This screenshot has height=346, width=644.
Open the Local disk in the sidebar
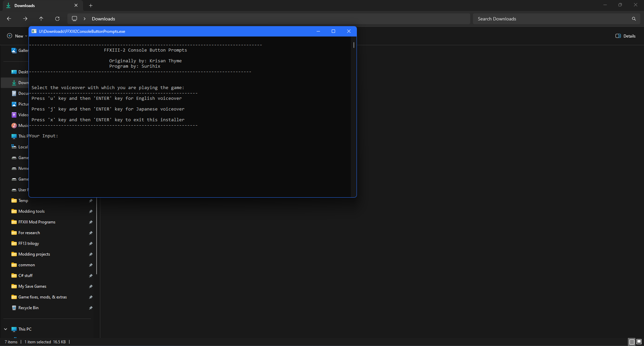coord(20,147)
